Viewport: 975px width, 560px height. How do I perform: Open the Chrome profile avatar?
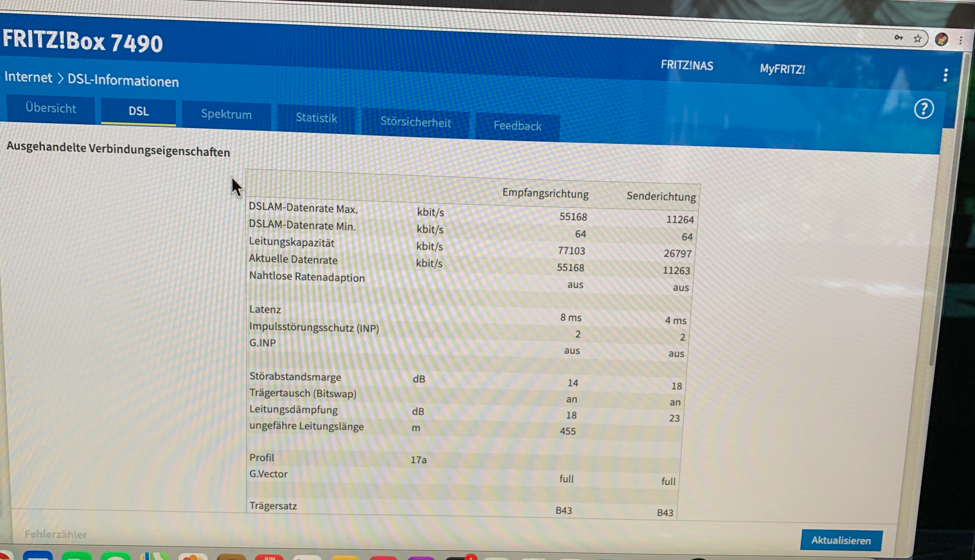point(941,39)
